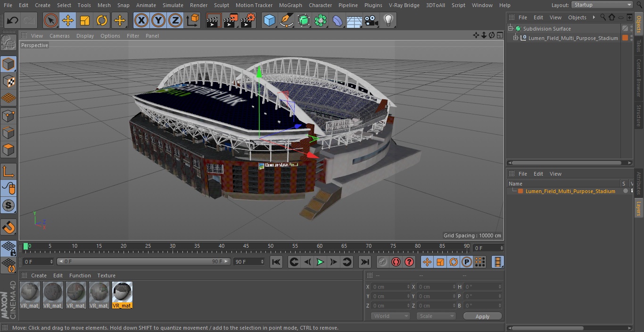Screen dimensions: 644x332
Task: Switch to Edges mode
Action: (x=8, y=132)
